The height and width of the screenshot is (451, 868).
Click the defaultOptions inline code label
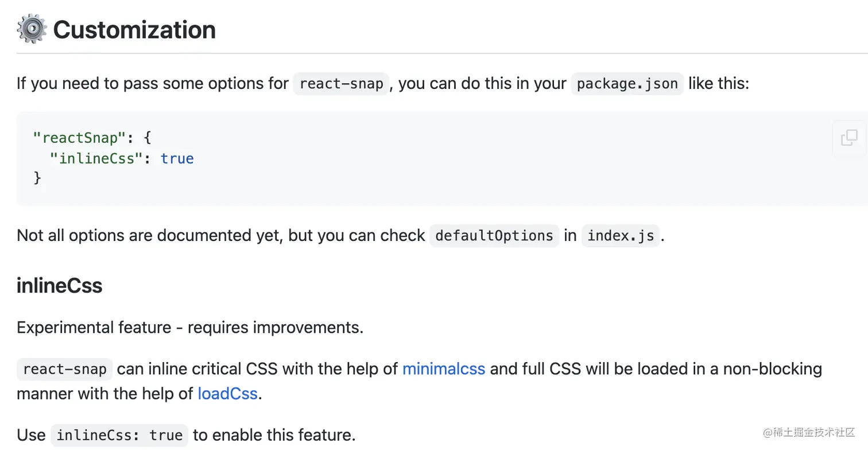(x=494, y=236)
